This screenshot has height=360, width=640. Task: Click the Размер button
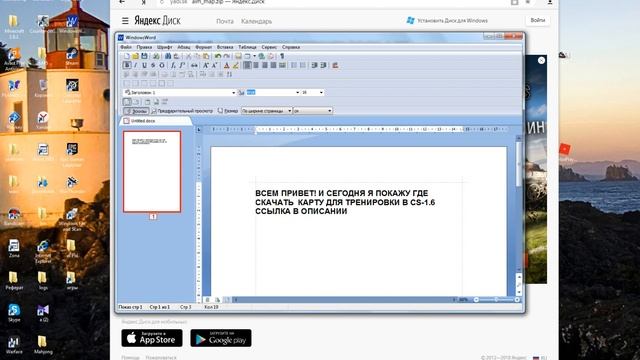228,111
